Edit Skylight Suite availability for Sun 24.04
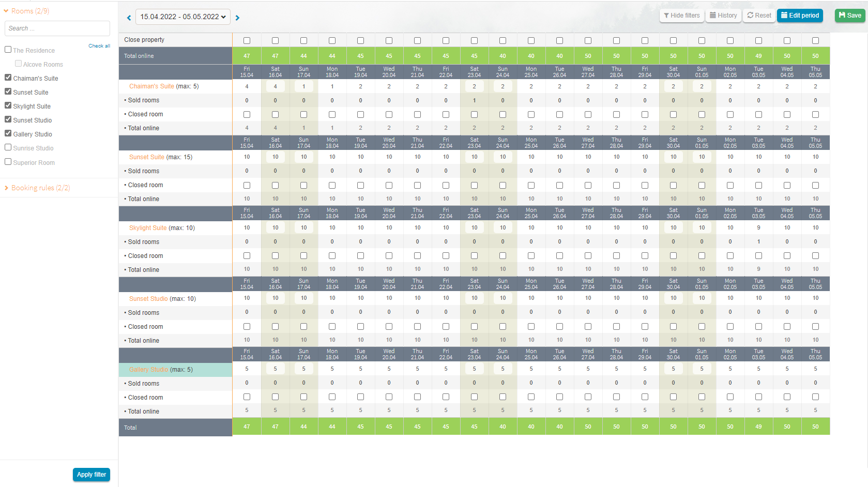The height and width of the screenshot is (487, 868). tap(502, 227)
